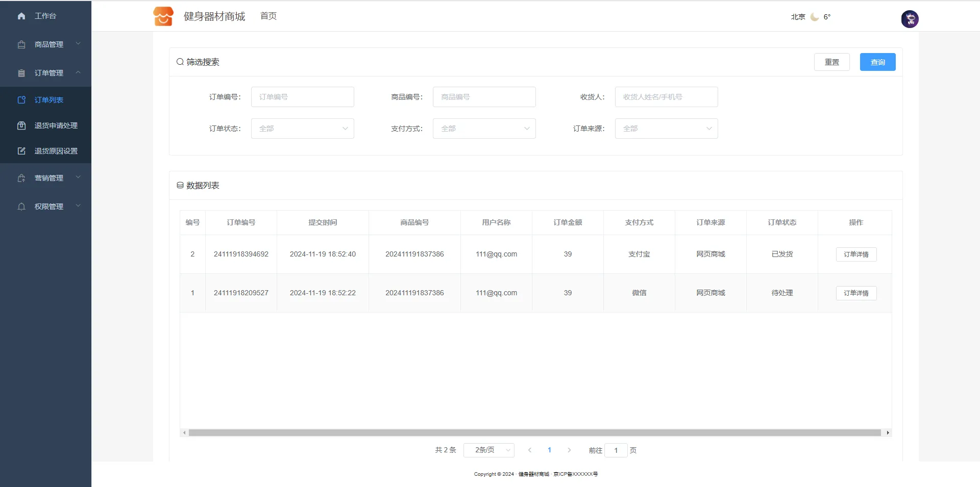The image size is (980, 487).
Task: Click the 订单管理 clipboard icon
Action: 21,73
